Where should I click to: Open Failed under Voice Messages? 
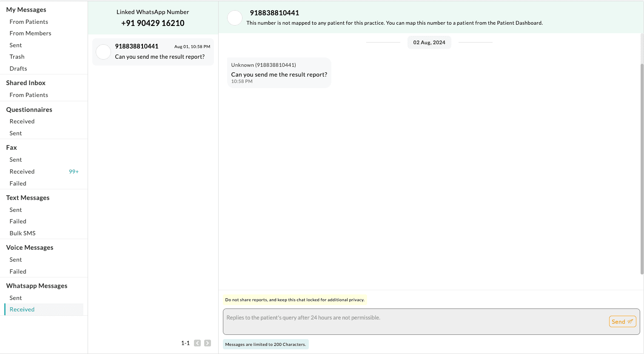(x=18, y=271)
